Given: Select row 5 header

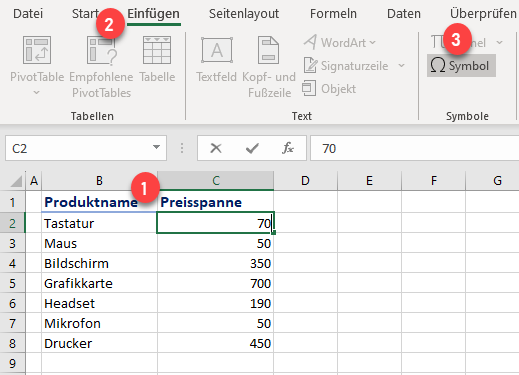Looking at the screenshot, I should pyautogui.click(x=12, y=283).
